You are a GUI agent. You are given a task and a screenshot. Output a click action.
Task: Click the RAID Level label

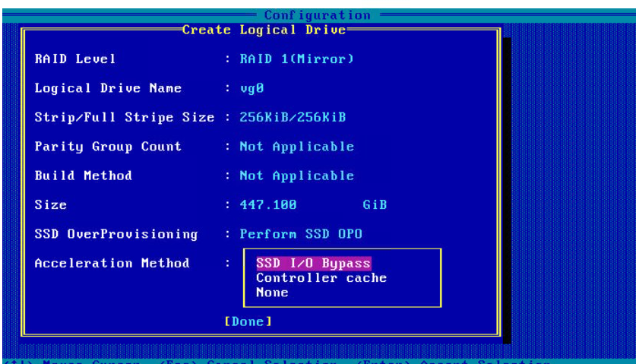[x=75, y=59]
